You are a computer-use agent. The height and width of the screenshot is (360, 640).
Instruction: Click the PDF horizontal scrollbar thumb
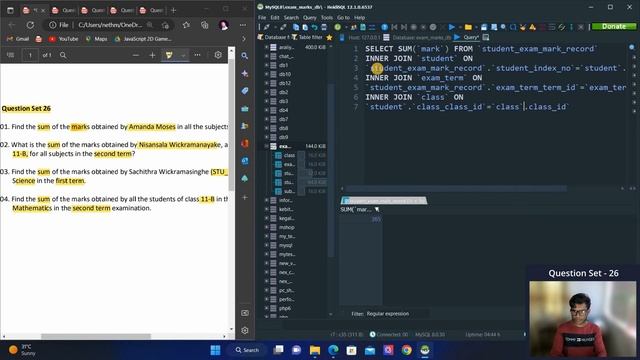point(96,336)
